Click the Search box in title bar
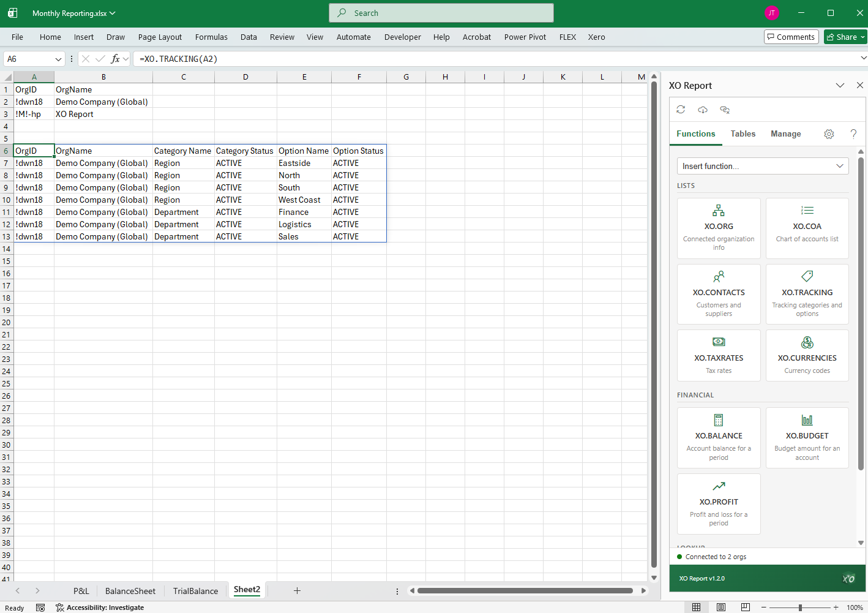Screen dimensions: 868x613 tap(441, 13)
